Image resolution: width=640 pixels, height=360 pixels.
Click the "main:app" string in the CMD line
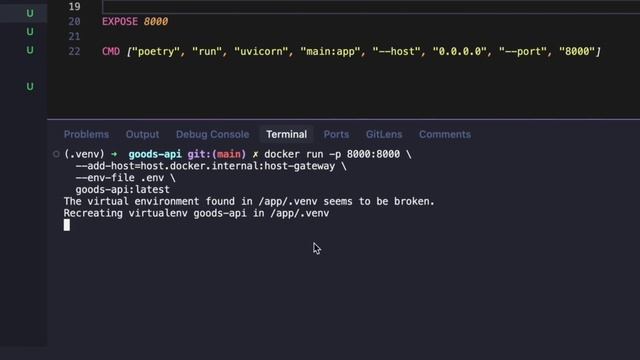(330, 51)
